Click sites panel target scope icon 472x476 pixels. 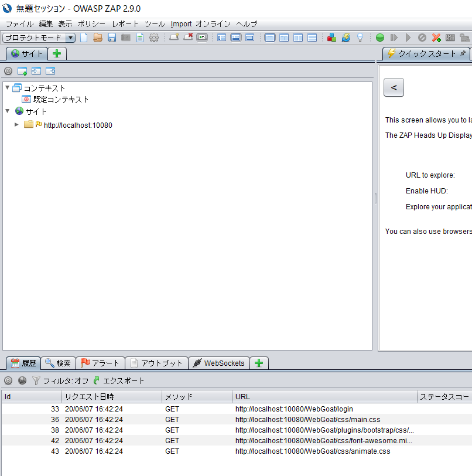point(8,71)
